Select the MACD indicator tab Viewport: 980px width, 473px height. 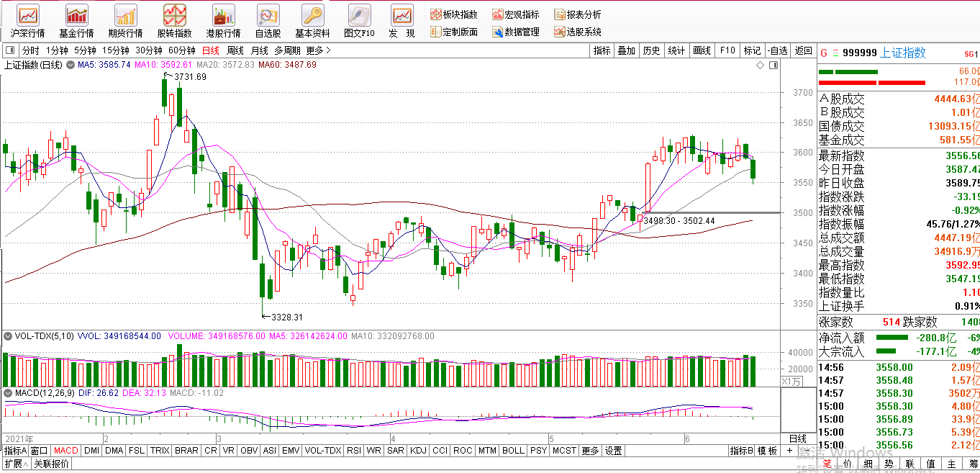(x=64, y=450)
